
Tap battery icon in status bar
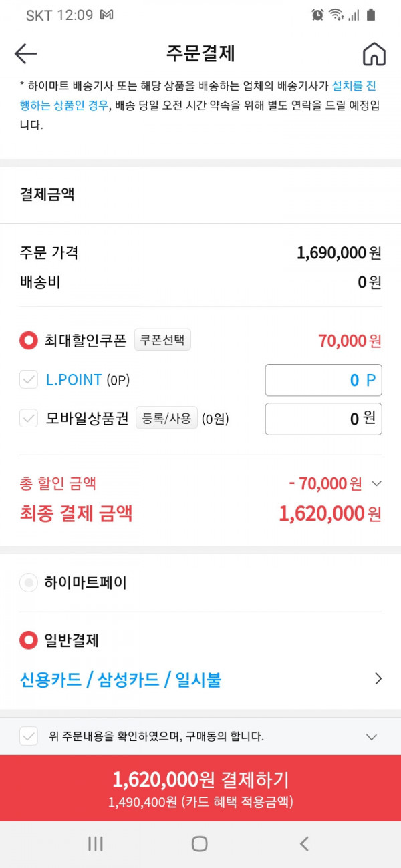371,15
